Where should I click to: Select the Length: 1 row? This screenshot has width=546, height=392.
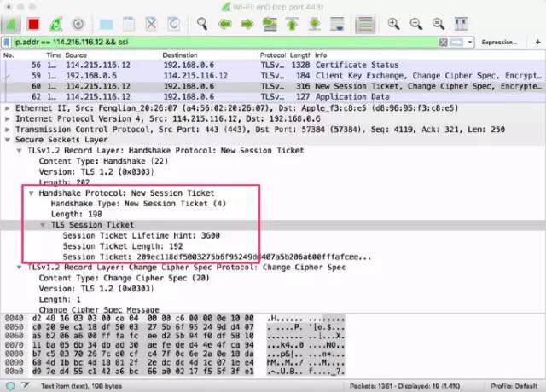point(60,299)
